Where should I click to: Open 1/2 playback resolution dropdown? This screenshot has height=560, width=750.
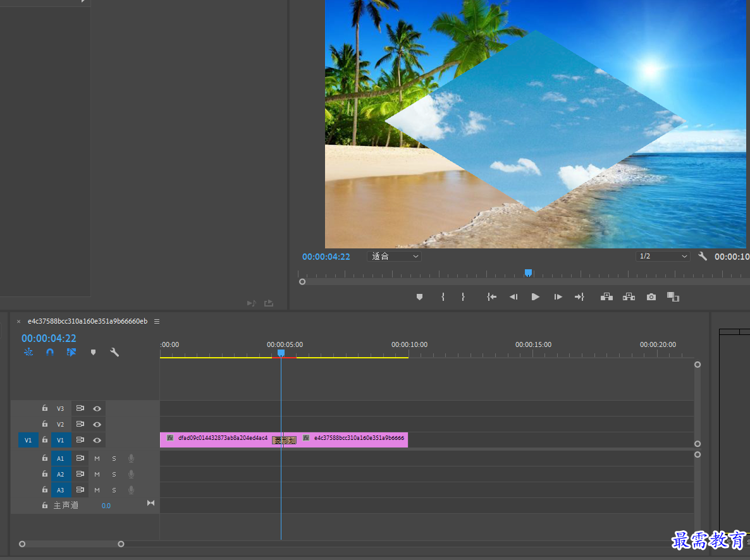[663, 257]
